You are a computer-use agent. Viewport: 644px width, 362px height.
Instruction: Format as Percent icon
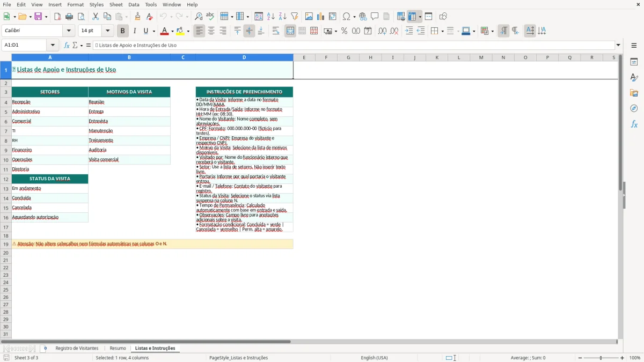click(x=344, y=31)
